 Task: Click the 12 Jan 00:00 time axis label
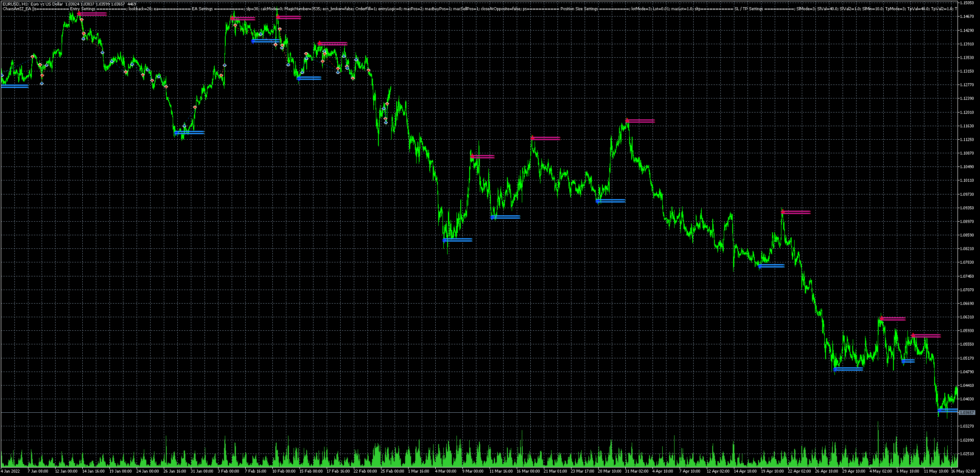click(66, 471)
